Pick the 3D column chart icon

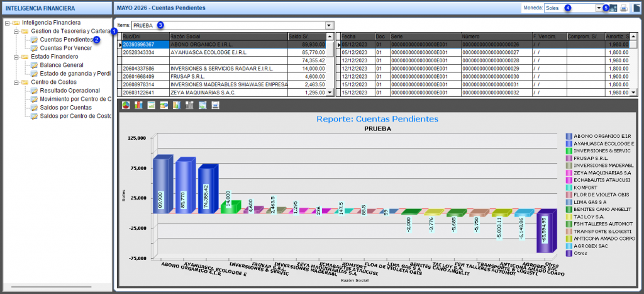click(177, 105)
